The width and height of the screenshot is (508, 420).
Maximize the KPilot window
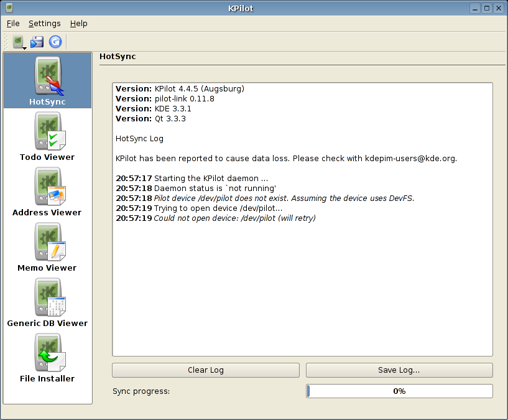pos(487,8)
